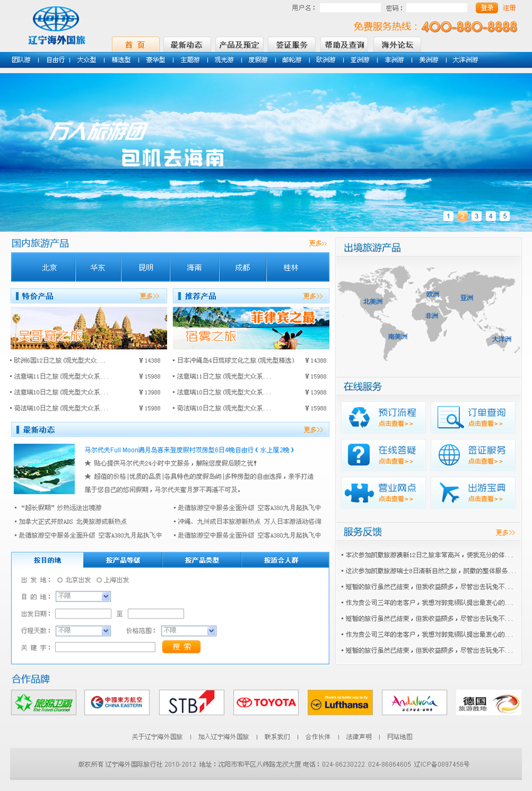Viewport: 532px width, 791px height.
Task: Open the 行程天数 dropdown list
Action: pos(106,631)
